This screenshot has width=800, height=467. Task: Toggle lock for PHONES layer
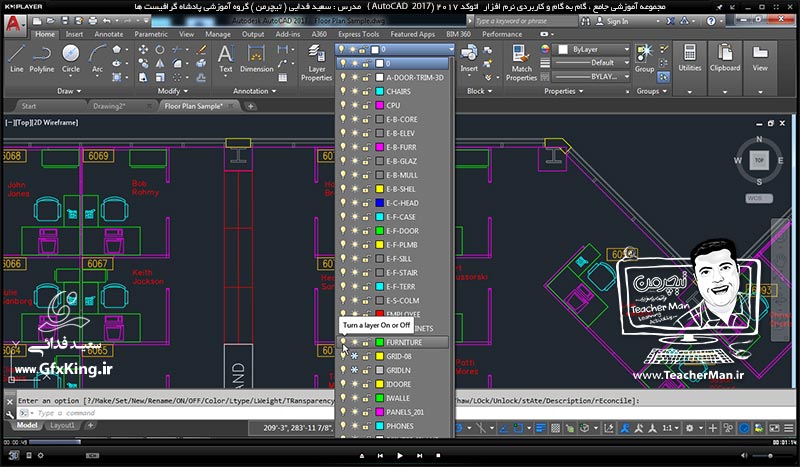tap(366, 426)
